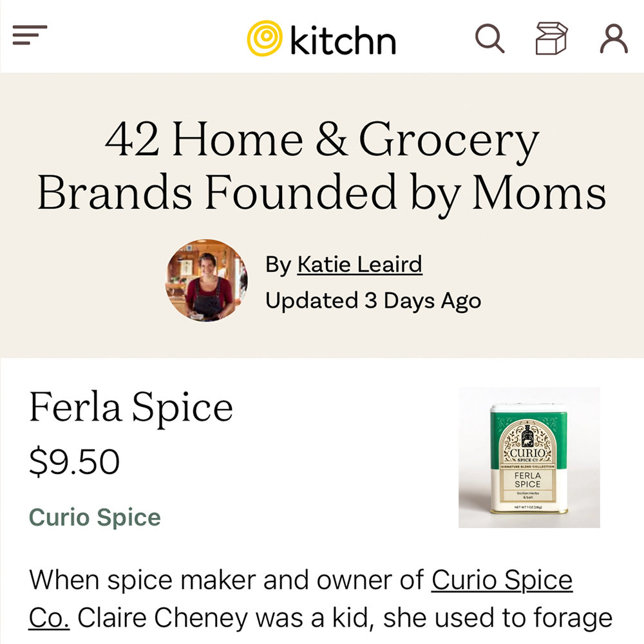Image resolution: width=644 pixels, height=644 pixels.
Task: Open the Katie Leaird author link
Action: pos(359,264)
